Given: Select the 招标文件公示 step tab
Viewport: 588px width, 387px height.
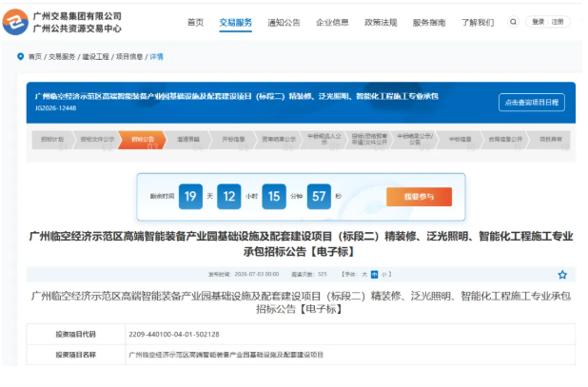Looking at the screenshot, I should point(97,140).
